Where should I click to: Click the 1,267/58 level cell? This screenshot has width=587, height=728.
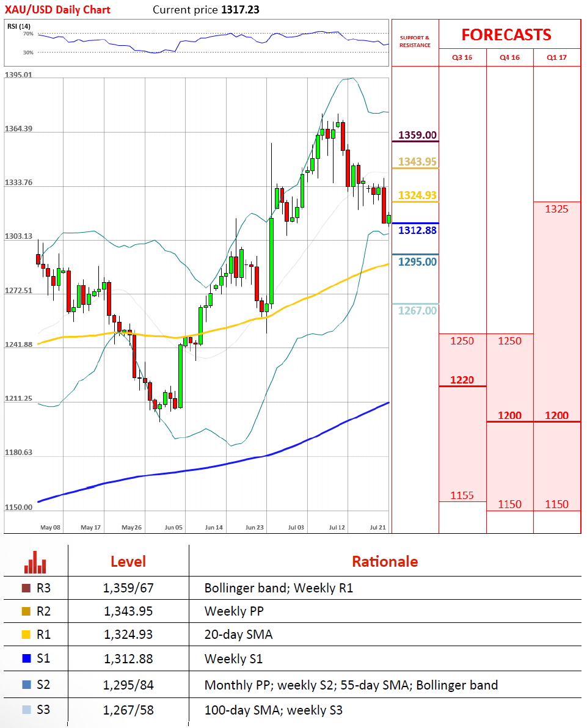pyautogui.click(x=128, y=710)
